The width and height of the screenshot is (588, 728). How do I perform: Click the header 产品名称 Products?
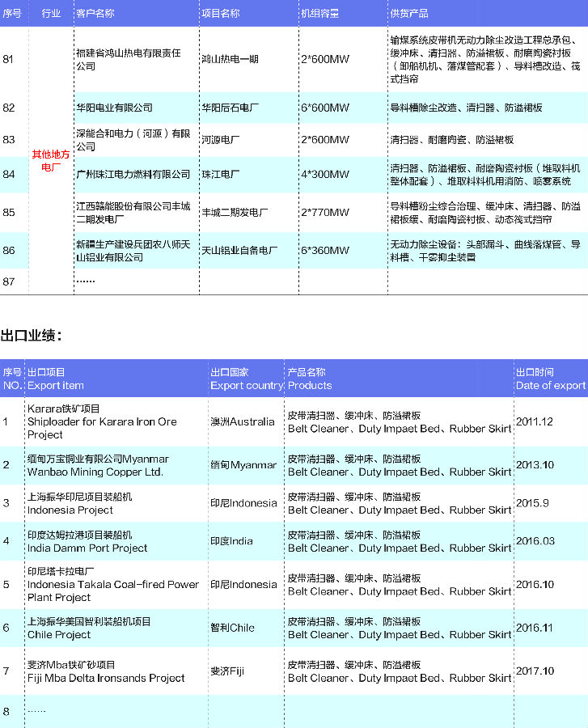pyautogui.click(x=310, y=379)
